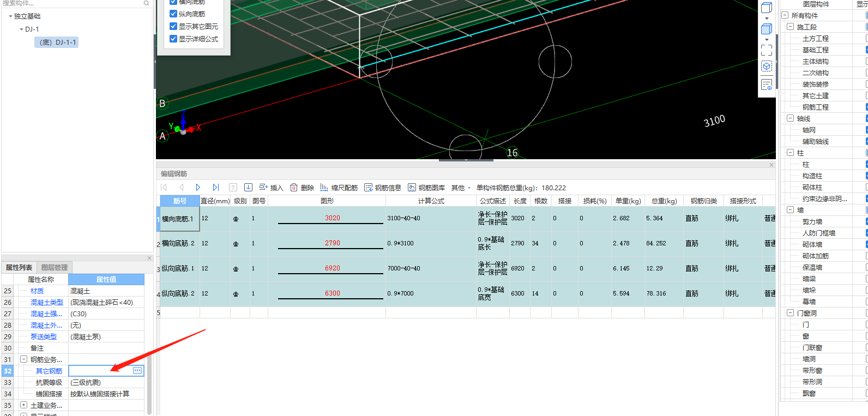Open dropdown below wireframe cube icon

point(767,19)
